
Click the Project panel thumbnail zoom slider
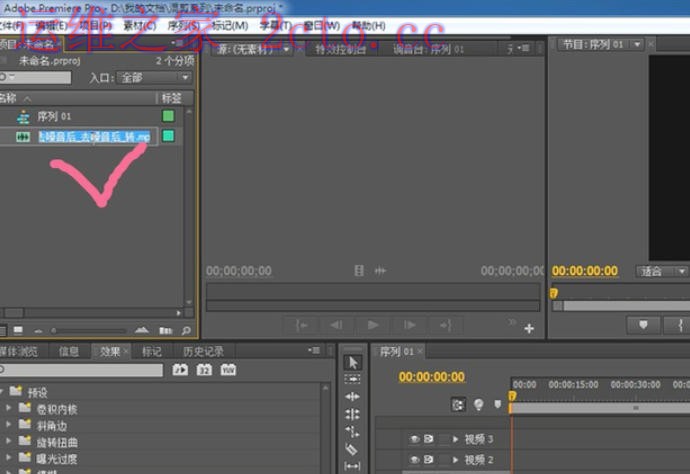[x=88, y=331]
